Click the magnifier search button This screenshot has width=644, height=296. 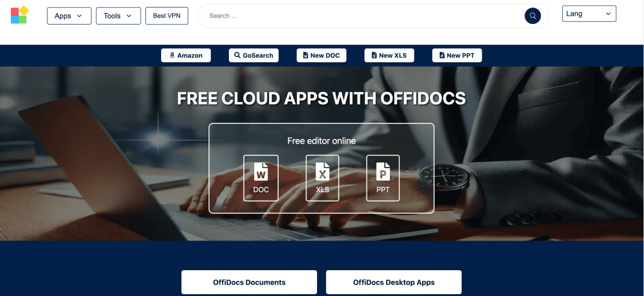click(533, 16)
